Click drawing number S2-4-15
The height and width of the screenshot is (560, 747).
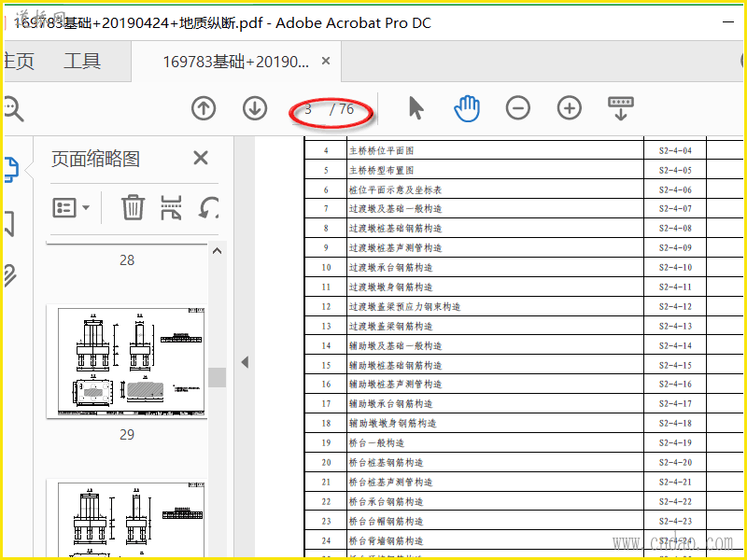point(675,365)
